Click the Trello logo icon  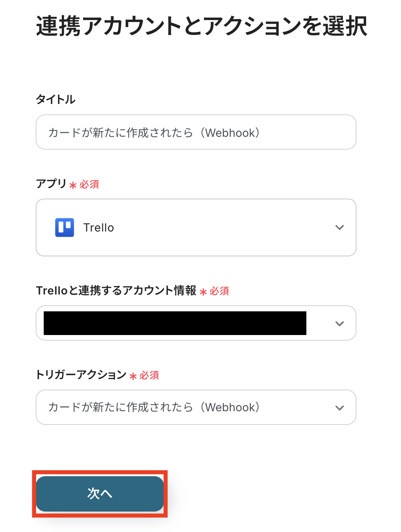tap(65, 227)
